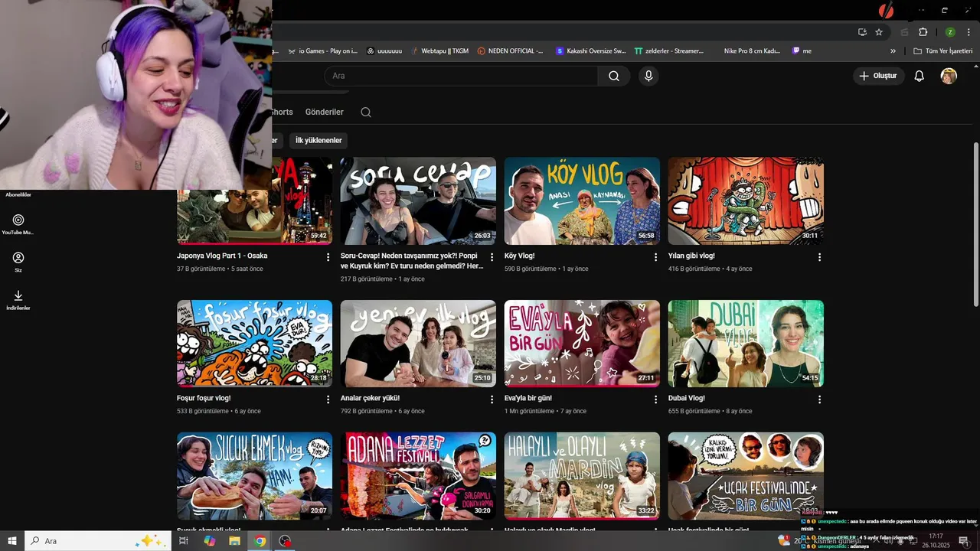This screenshot has width=980, height=551.
Task: Open options menu for Dubai Vlog
Action: pyautogui.click(x=819, y=399)
